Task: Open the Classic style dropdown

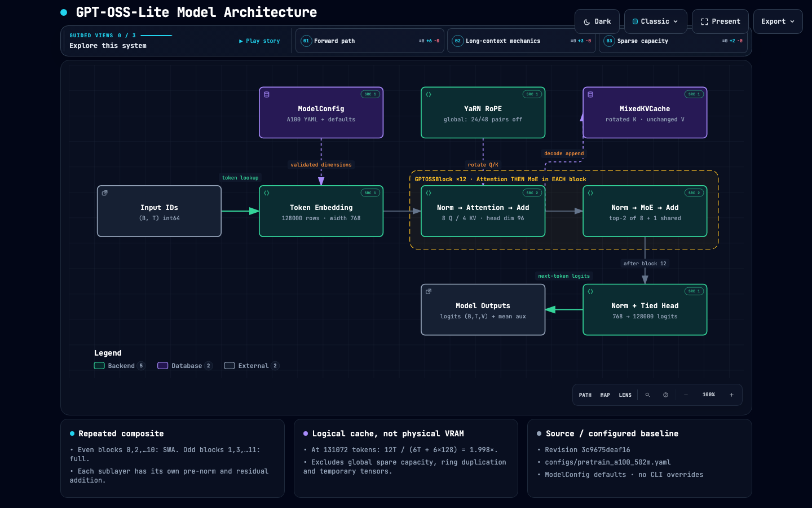Action: (x=656, y=21)
